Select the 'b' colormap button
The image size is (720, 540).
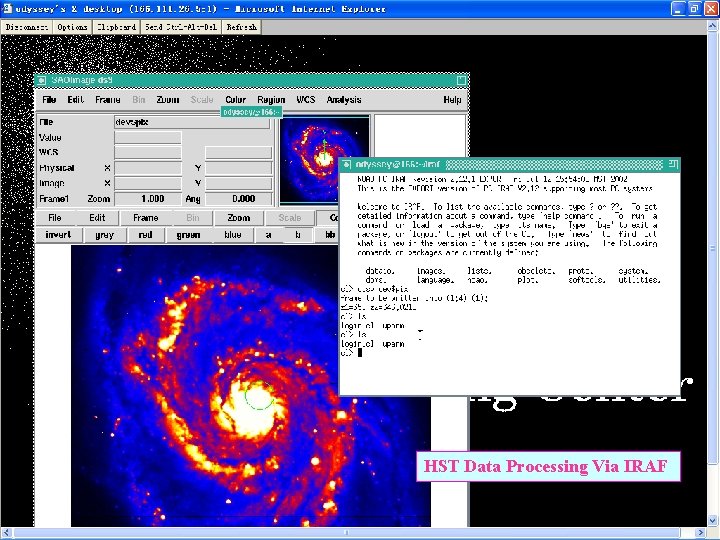(298, 235)
